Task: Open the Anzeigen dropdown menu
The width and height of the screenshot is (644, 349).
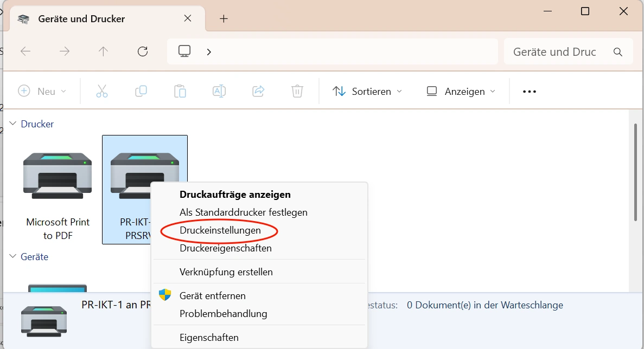Action: pyautogui.click(x=461, y=91)
